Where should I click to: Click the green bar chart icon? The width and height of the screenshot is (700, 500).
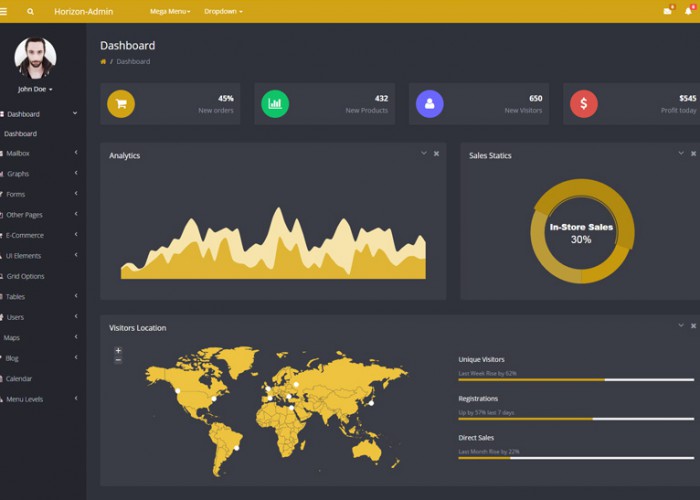(275, 104)
